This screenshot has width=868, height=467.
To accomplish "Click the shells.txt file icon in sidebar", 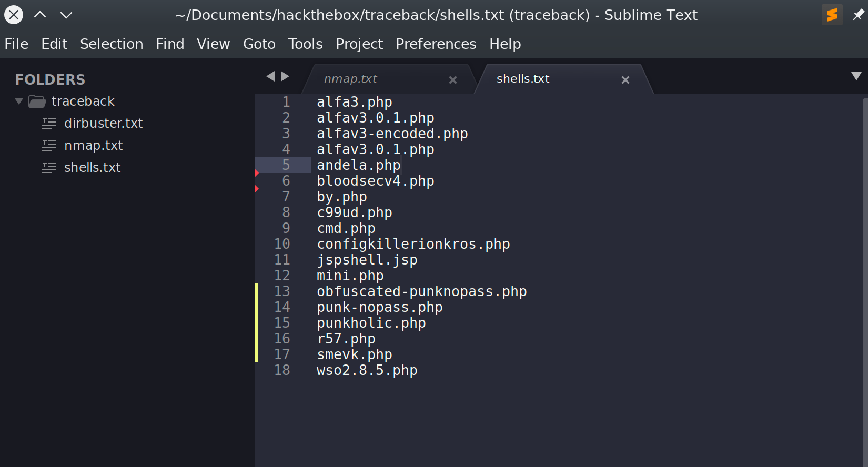I will pos(49,167).
